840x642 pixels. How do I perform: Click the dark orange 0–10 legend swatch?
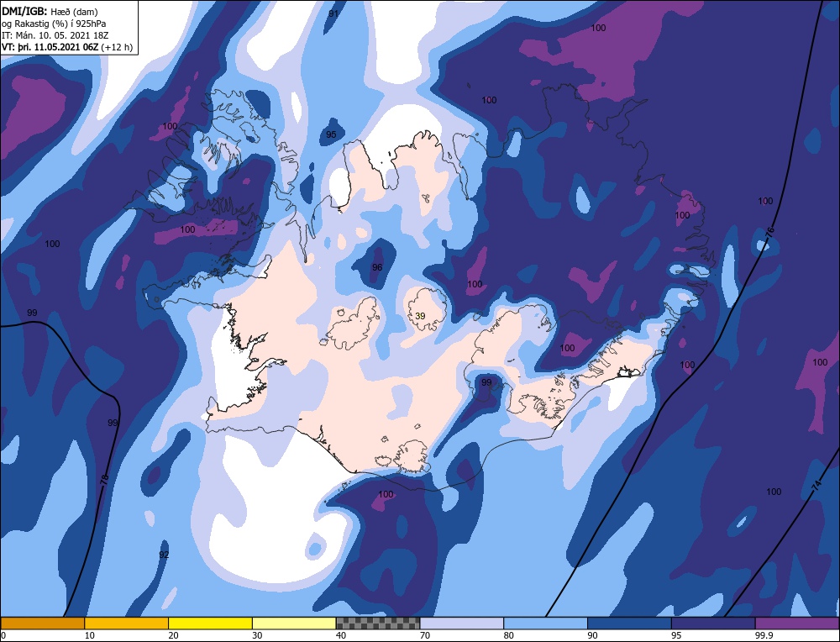(x=42, y=623)
